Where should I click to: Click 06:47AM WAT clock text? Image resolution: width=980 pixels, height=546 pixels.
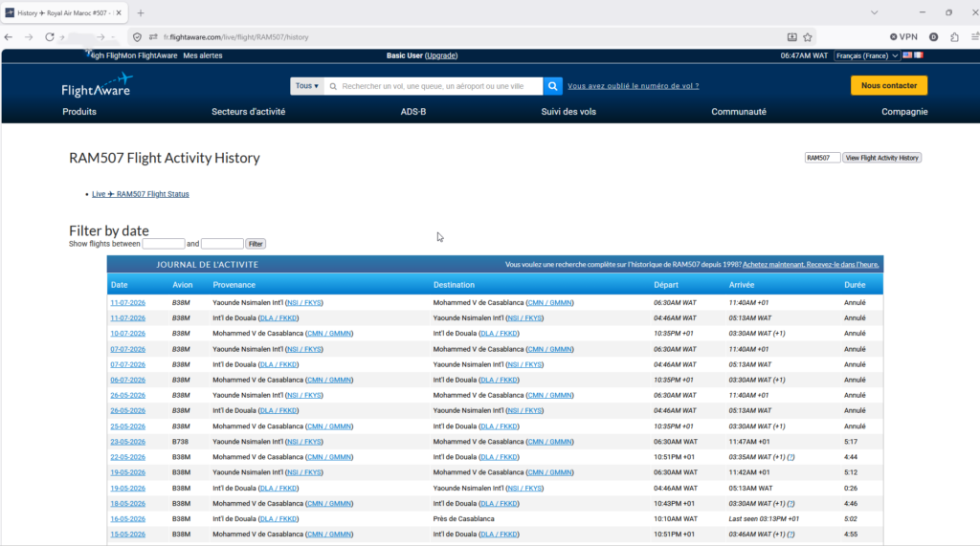pos(804,55)
